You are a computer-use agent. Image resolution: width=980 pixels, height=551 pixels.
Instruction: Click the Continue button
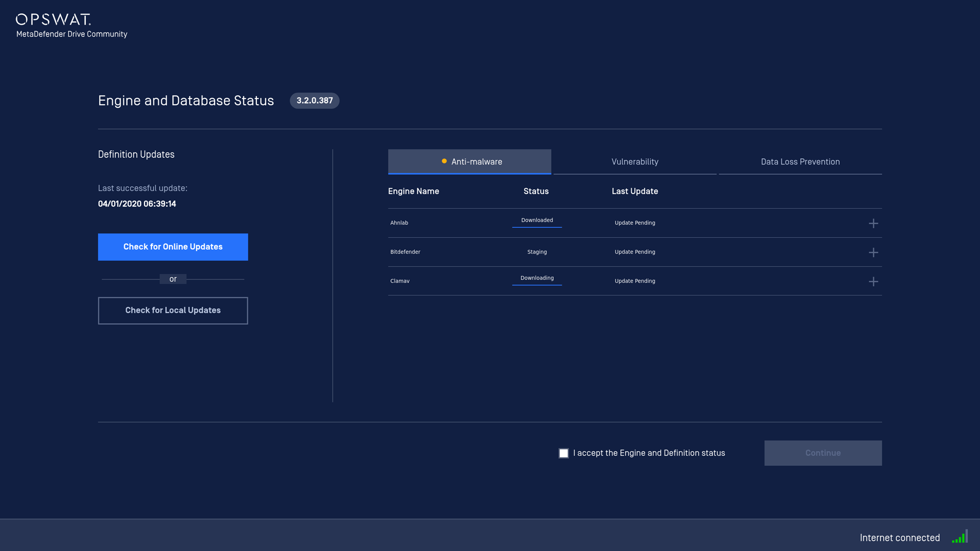pos(823,453)
